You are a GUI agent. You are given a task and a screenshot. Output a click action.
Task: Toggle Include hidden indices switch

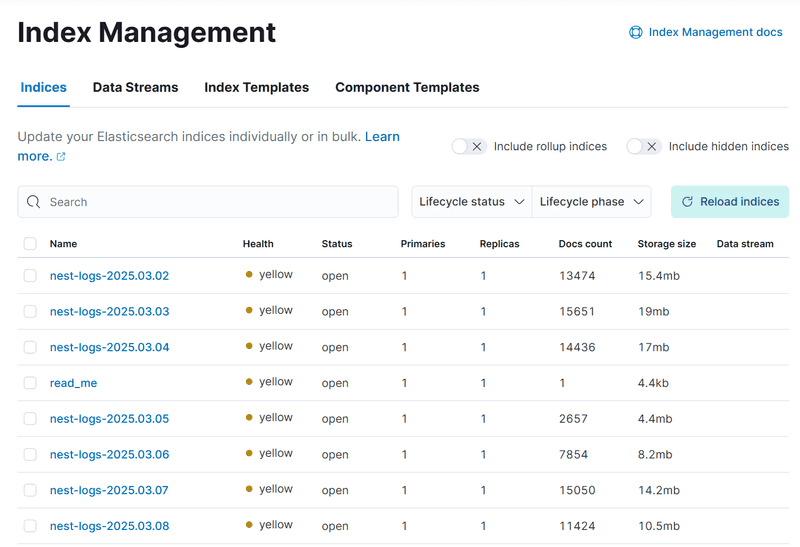coord(644,146)
